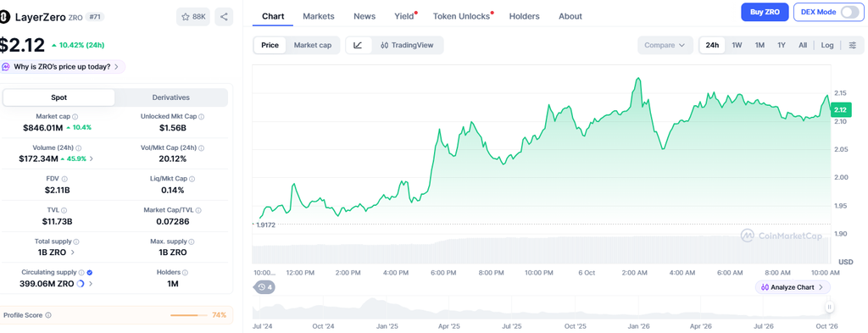Click the Buy ZRO button

tap(765, 12)
